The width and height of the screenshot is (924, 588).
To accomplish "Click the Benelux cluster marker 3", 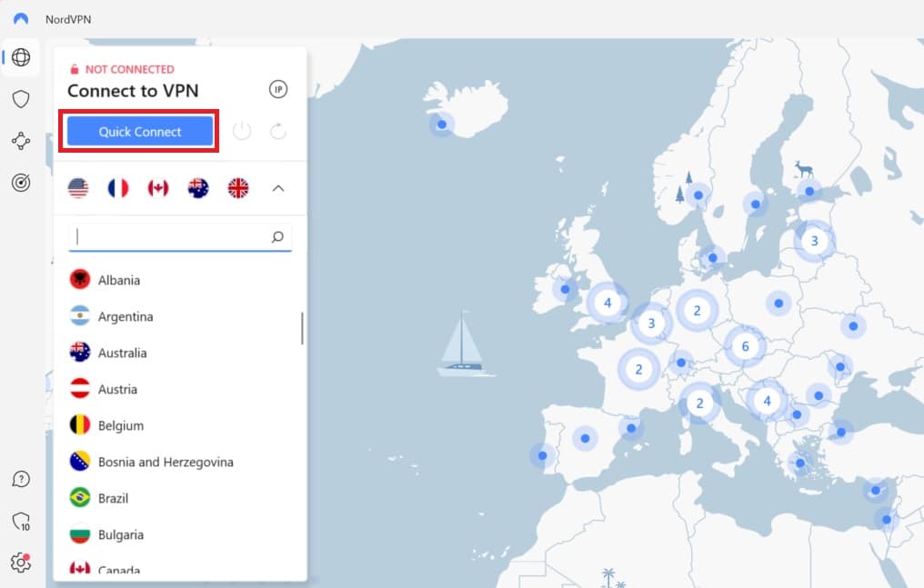I will 651,324.
